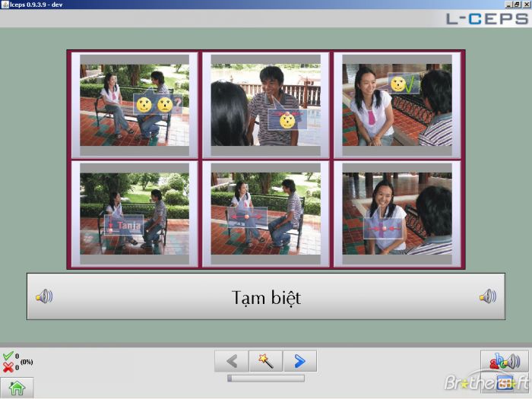Go to next exercise with blue arrow

coord(300,361)
